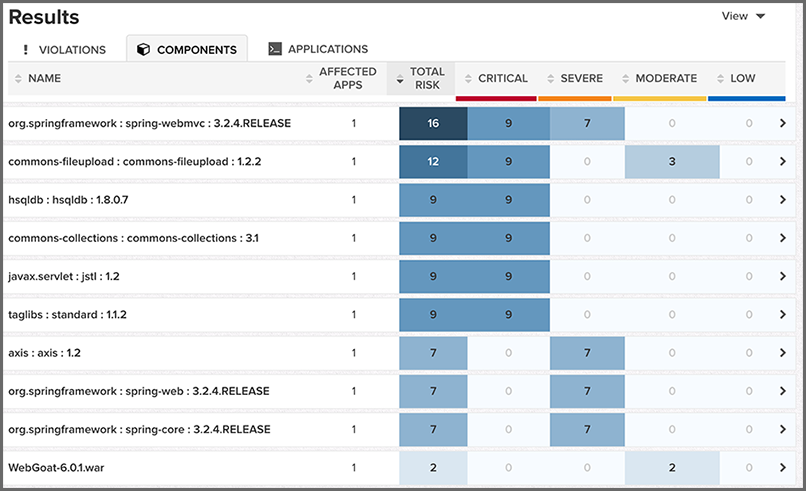Image resolution: width=806 pixels, height=491 pixels.
Task: Open org.springframework spring-web 3.2.4.RELEASE component
Action: 139,391
